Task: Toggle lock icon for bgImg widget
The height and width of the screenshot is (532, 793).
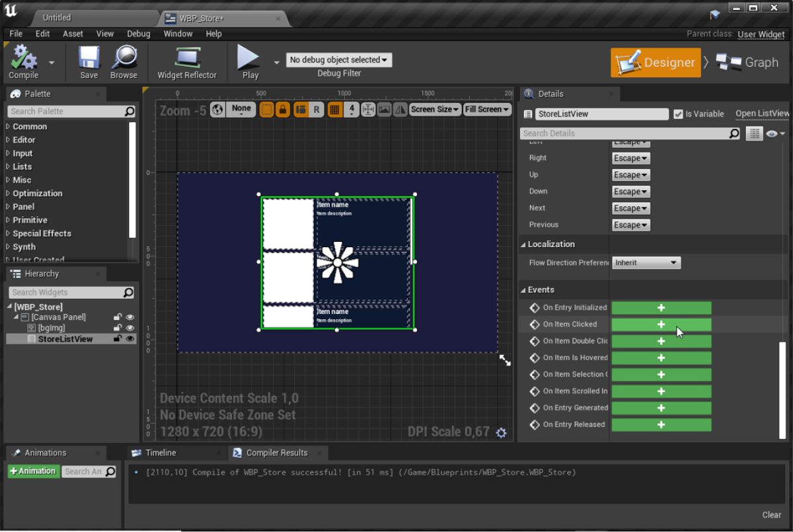Action: [x=118, y=328]
